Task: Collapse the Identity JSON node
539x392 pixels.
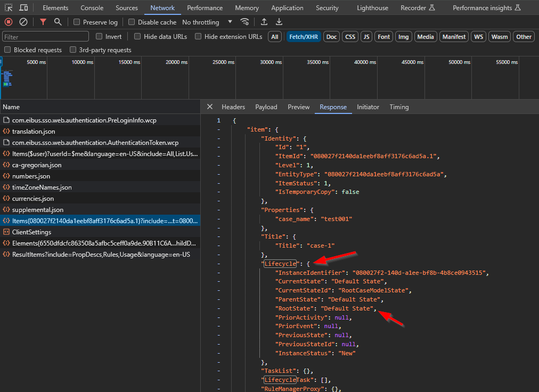Action: point(218,138)
